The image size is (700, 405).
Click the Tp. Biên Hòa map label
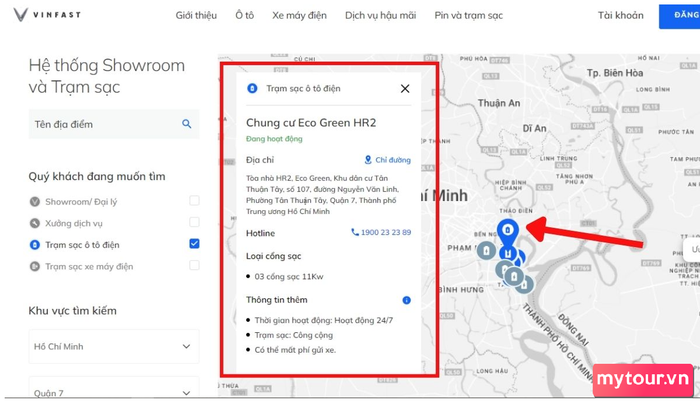pos(615,73)
